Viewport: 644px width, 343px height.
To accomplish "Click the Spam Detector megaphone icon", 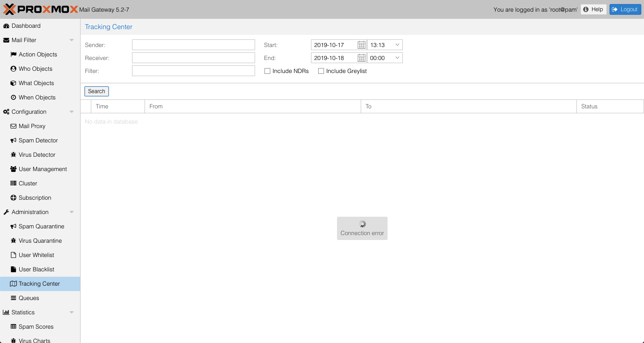I will [x=13, y=141].
